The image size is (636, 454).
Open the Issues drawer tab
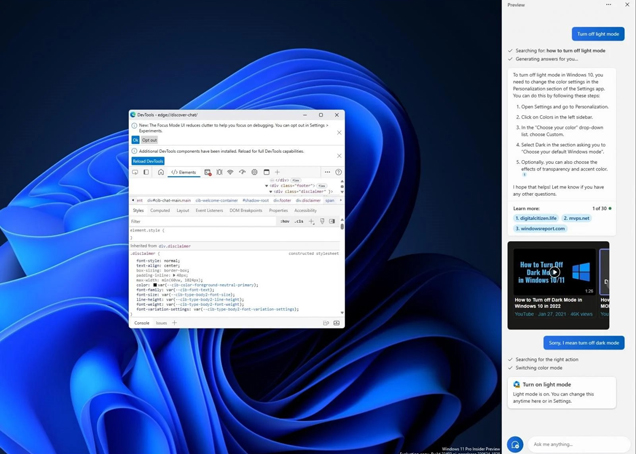[x=161, y=323]
